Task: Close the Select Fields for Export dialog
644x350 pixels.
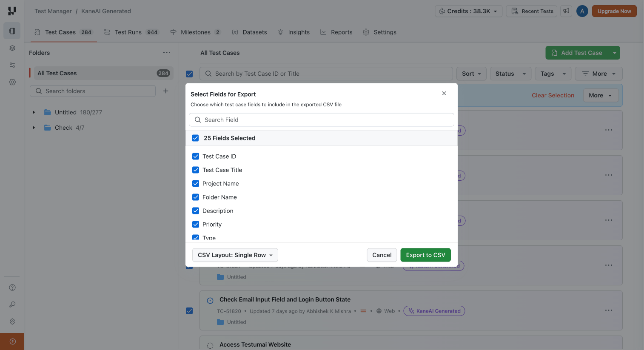Action: 444,94
